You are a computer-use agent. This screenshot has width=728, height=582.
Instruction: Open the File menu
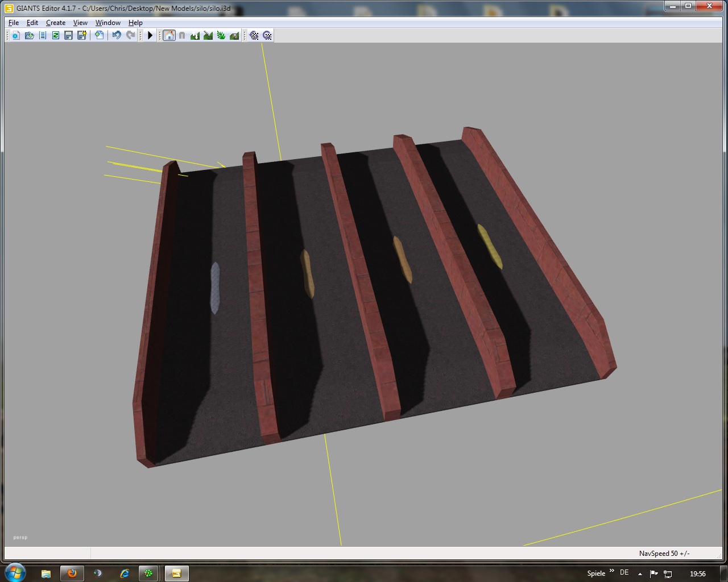[14, 23]
